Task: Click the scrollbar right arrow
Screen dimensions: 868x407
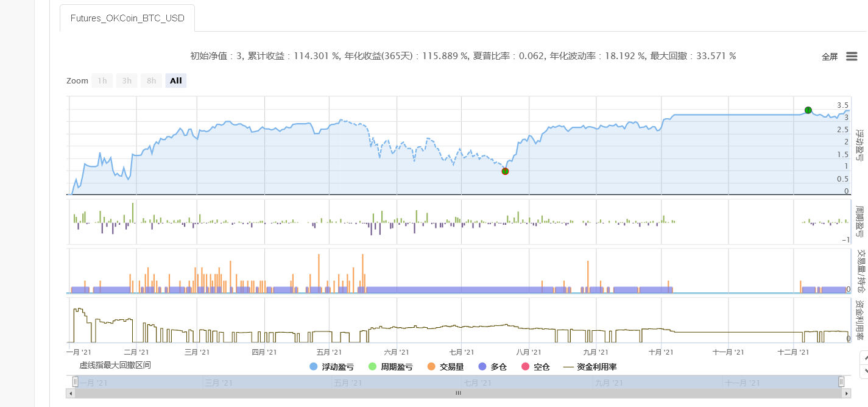Action: [846, 394]
